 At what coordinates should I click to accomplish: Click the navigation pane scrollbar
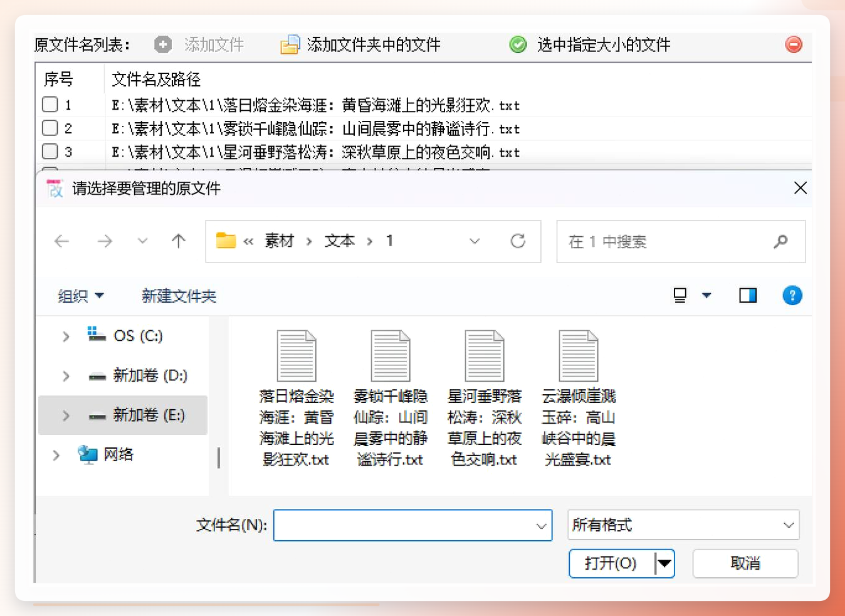pos(219,457)
